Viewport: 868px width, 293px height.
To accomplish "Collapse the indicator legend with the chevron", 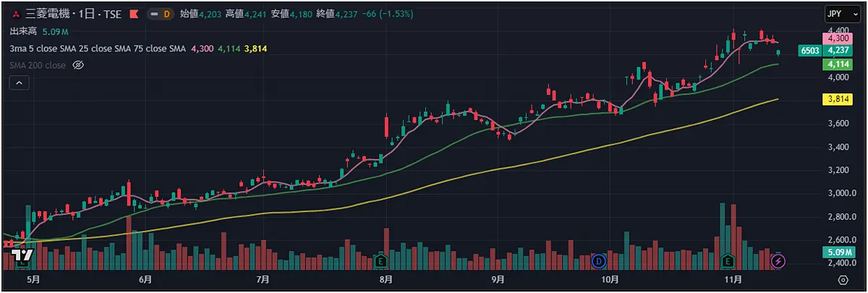I will coord(19,83).
